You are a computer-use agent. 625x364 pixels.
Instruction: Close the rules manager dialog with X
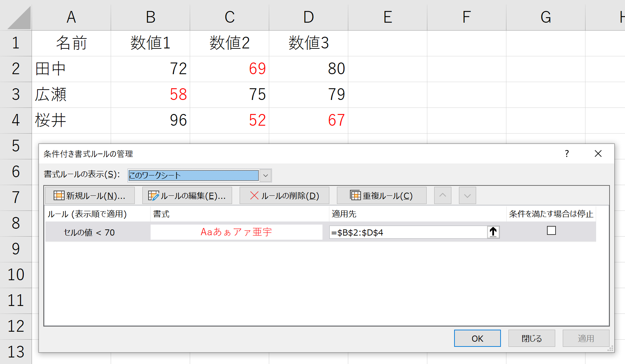pos(598,153)
